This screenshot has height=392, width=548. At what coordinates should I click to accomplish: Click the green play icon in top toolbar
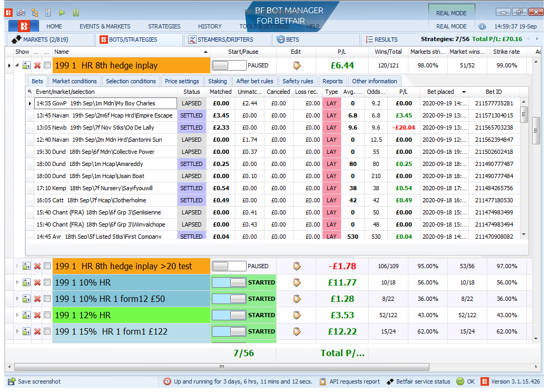[62, 13]
